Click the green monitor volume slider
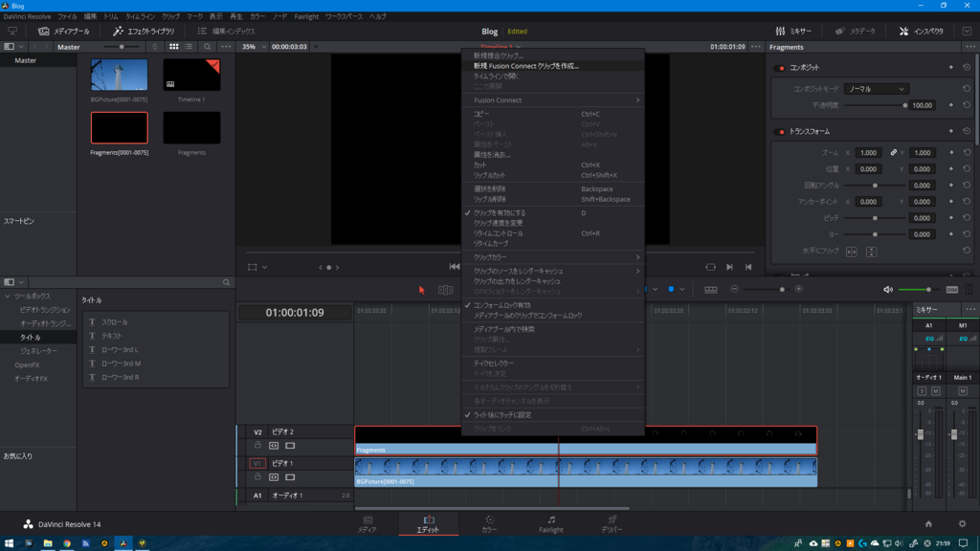The height and width of the screenshot is (551, 980). pyautogui.click(x=918, y=290)
